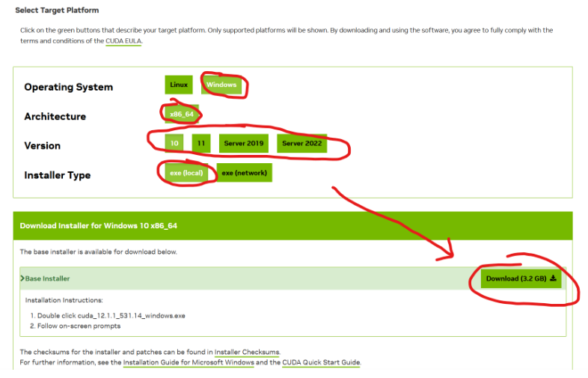This screenshot has height=378, width=588.
Task: Pick Windows version 10
Action: click(x=174, y=144)
